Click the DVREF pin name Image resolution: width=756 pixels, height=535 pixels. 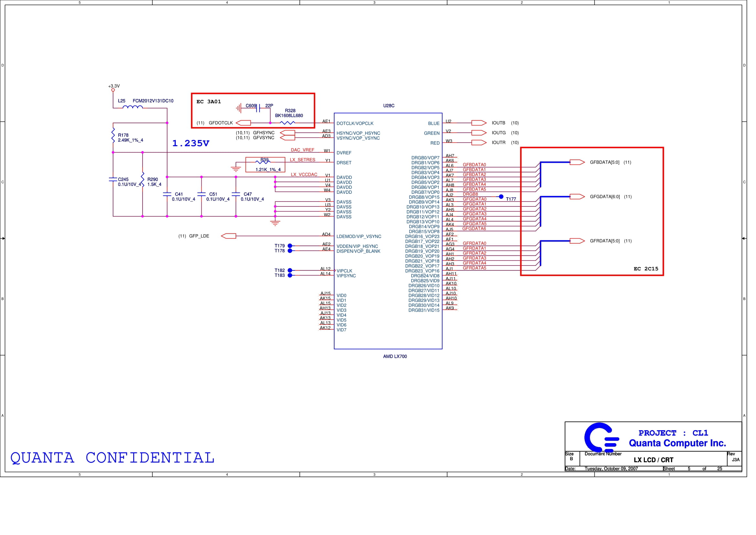tap(344, 153)
